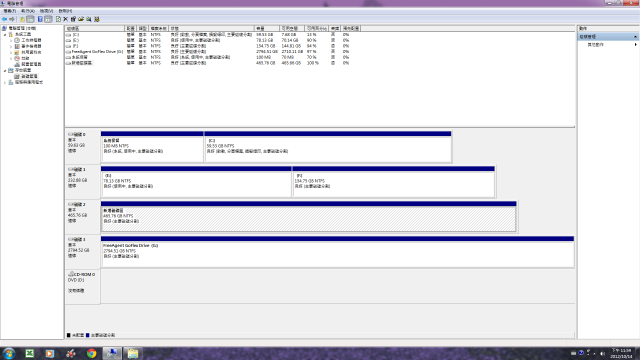The width and height of the screenshot is (640, 360).
Task: Select Disk Management item in tree
Action: point(26,76)
